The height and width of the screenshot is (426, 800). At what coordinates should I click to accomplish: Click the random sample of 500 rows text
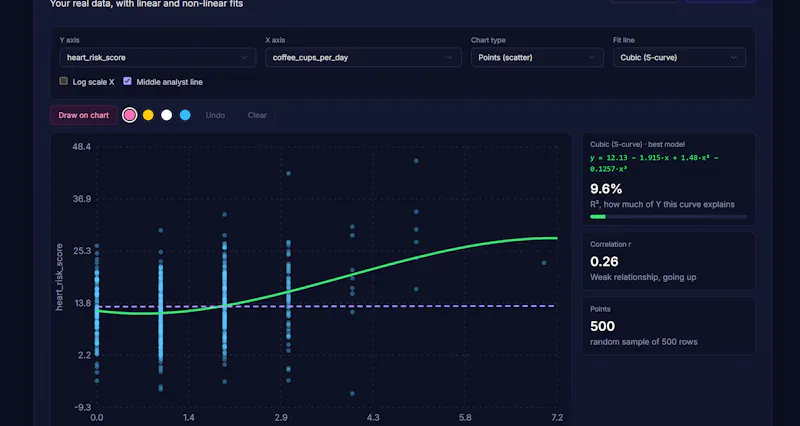(643, 342)
